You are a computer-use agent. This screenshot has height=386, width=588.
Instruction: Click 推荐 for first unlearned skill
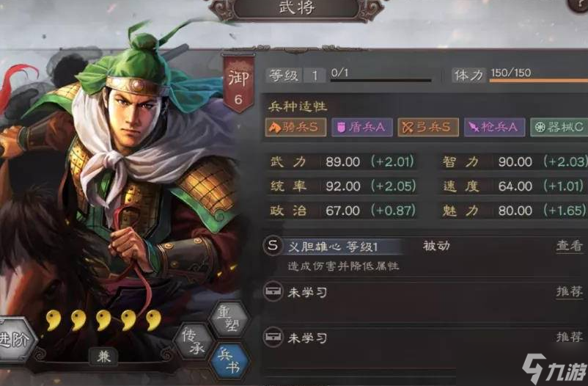pyautogui.click(x=569, y=291)
